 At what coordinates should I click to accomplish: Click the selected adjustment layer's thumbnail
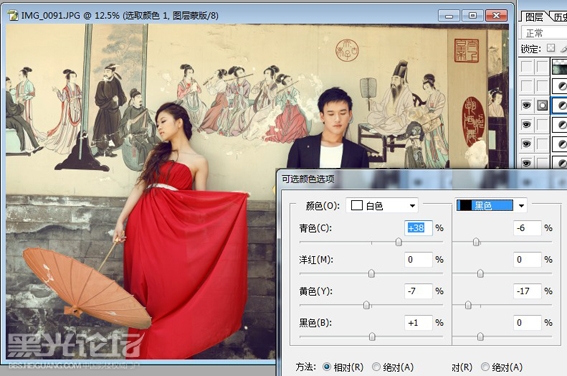pyautogui.click(x=560, y=105)
